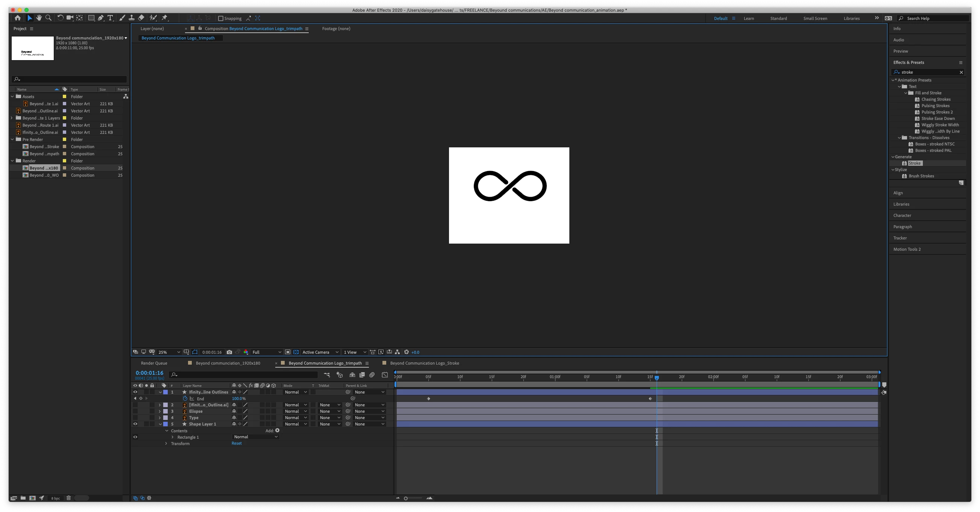
Task: Select the Hand tool
Action: (x=39, y=18)
